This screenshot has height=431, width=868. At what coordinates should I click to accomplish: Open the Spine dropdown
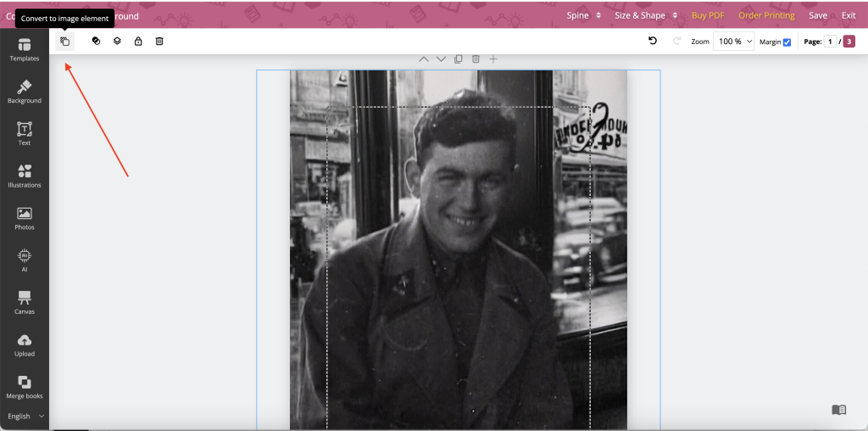coord(583,15)
